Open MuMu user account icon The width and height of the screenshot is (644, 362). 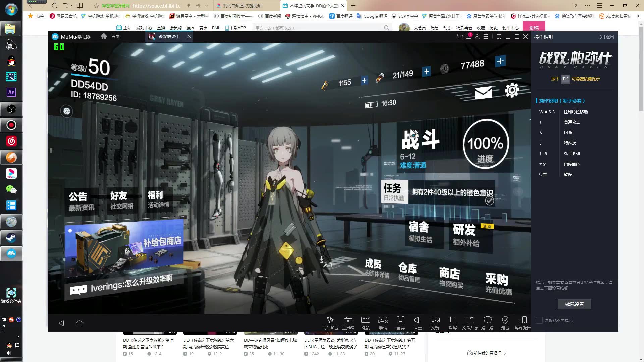(x=477, y=36)
